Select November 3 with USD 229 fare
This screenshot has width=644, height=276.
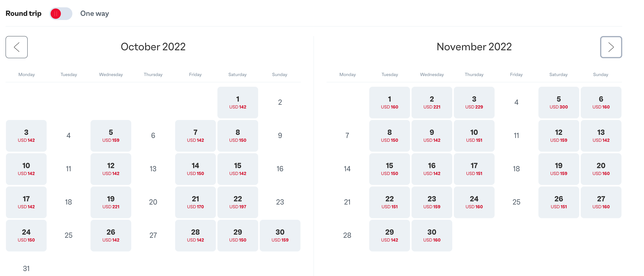474,102
